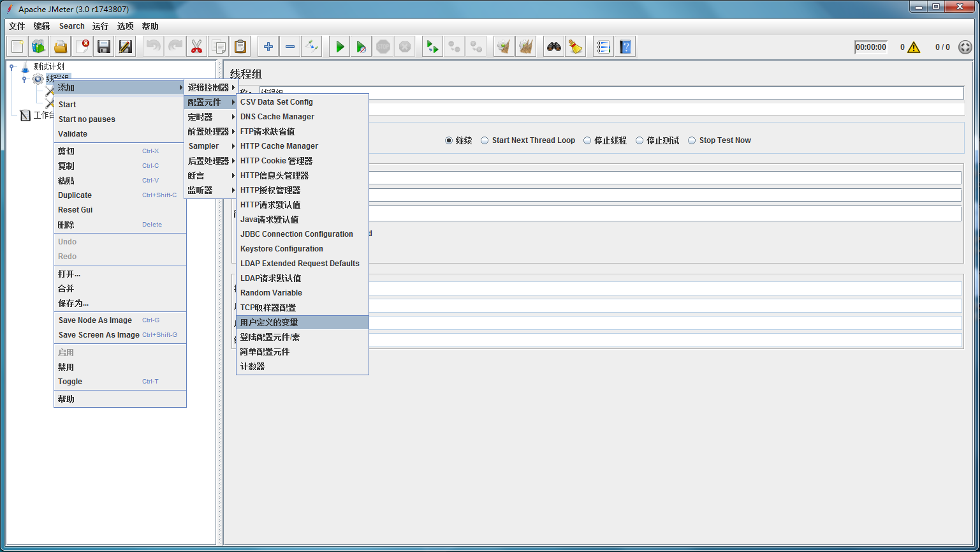Image resolution: width=980 pixels, height=552 pixels.
Task: Select the 继续 radio button
Action: click(x=449, y=140)
